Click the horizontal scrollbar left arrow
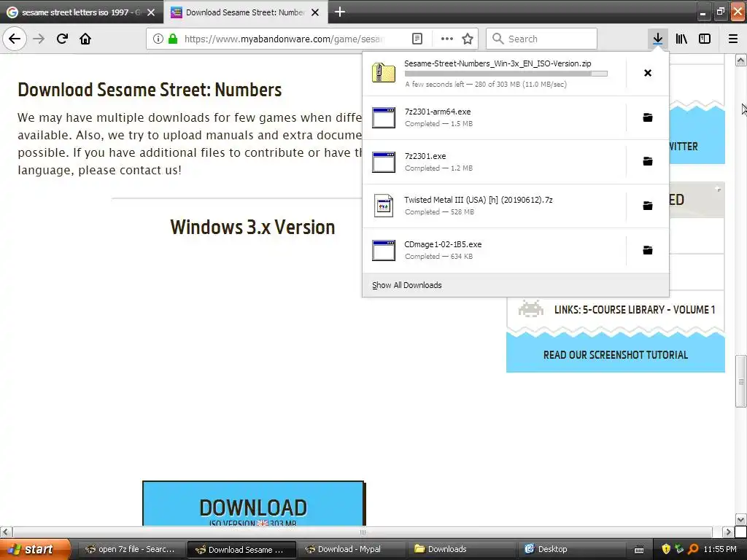Viewport: 747px width, 560px height. coord(6,532)
